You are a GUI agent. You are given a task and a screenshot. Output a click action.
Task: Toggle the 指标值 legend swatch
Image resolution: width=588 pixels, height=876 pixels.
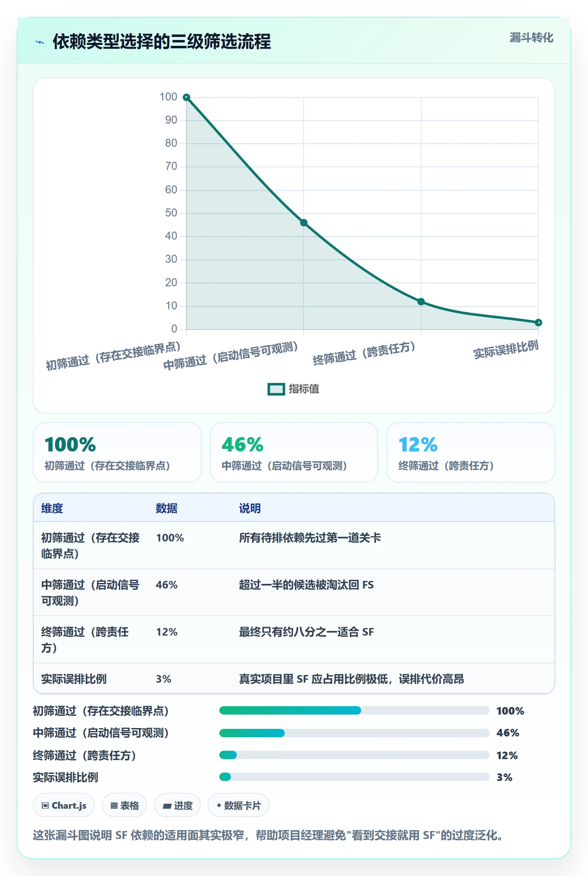pyautogui.click(x=276, y=389)
